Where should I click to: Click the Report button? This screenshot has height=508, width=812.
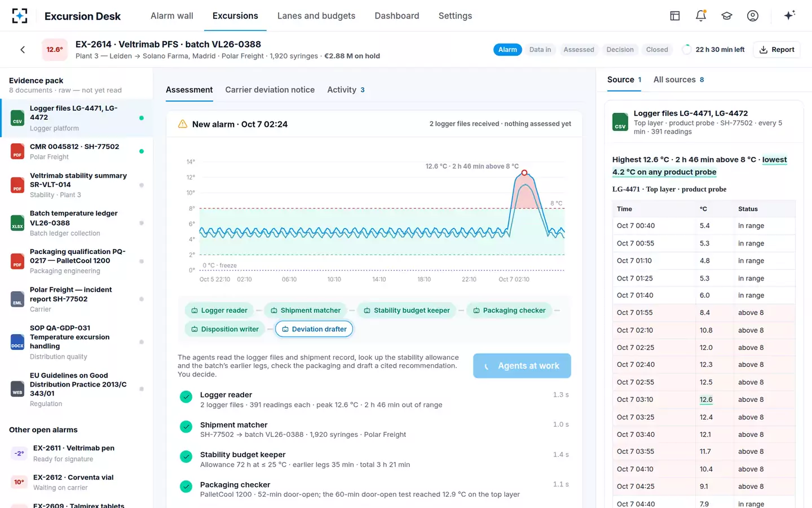[776, 50]
